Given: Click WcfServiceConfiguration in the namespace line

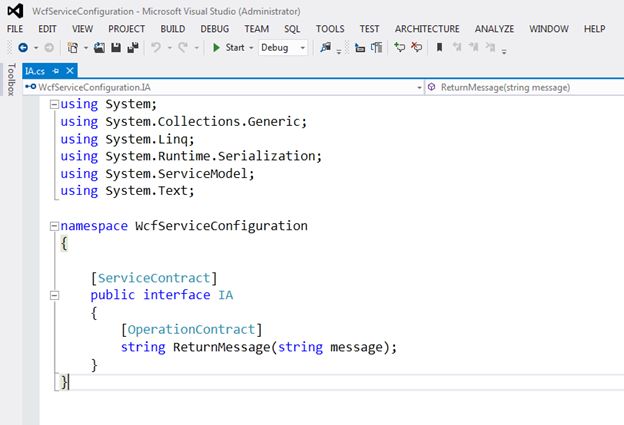Looking at the screenshot, I should coord(221,226).
